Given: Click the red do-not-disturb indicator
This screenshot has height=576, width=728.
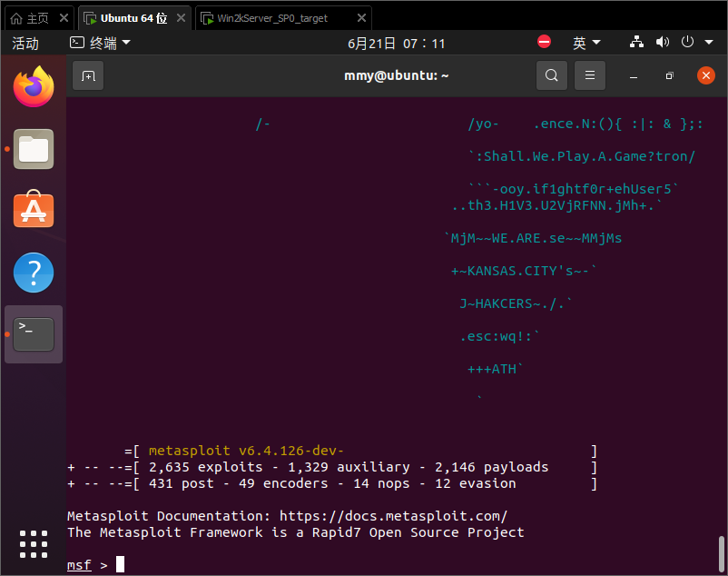Looking at the screenshot, I should point(544,42).
